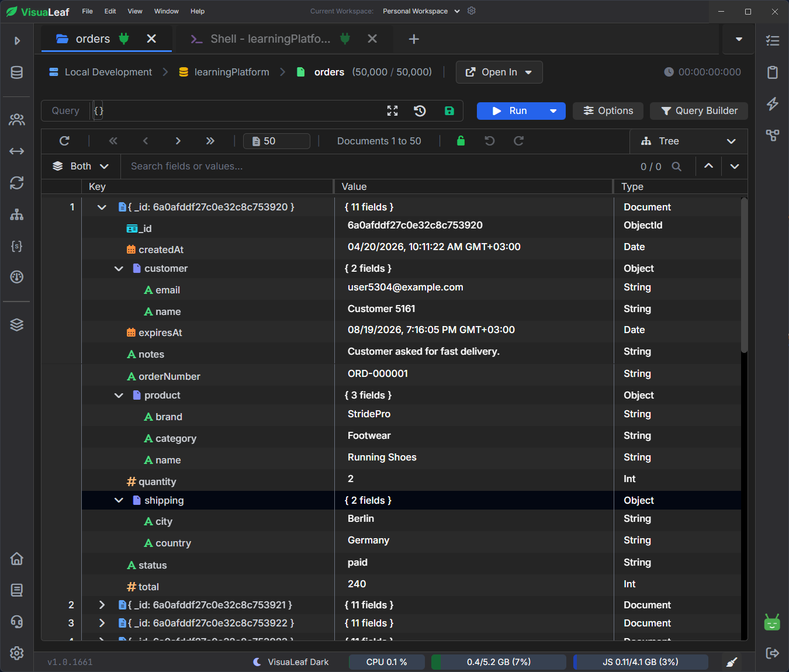Expand the query editor to fullscreen
The image size is (789, 672).
click(x=393, y=111)
